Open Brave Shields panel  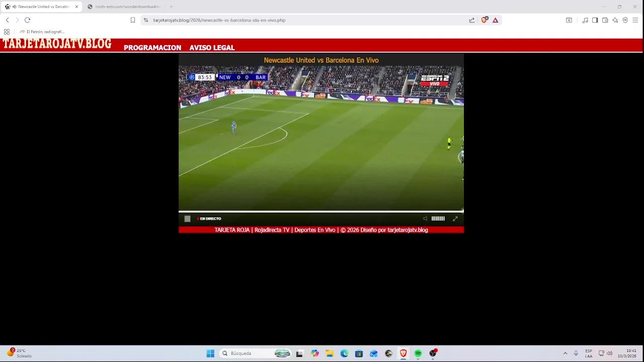(484, 20)
